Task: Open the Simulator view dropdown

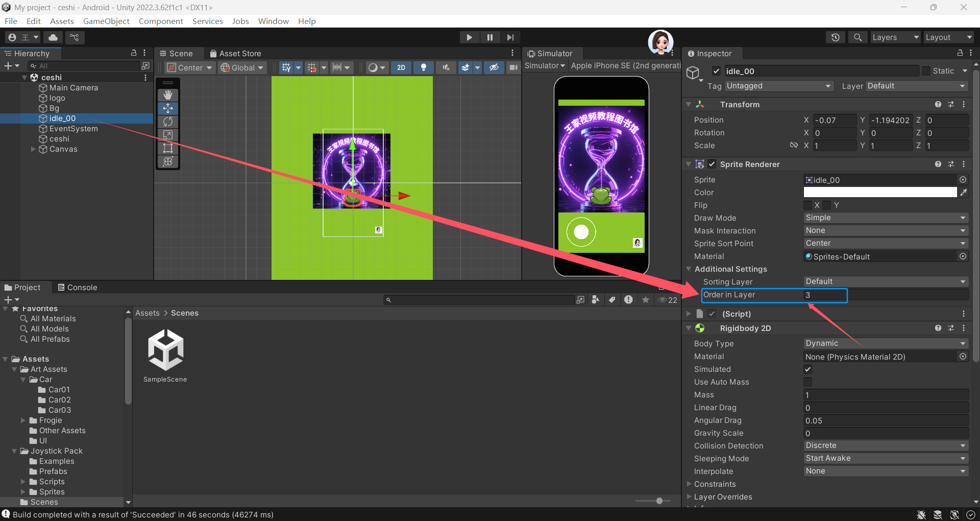Action: (x=545, y=65)
